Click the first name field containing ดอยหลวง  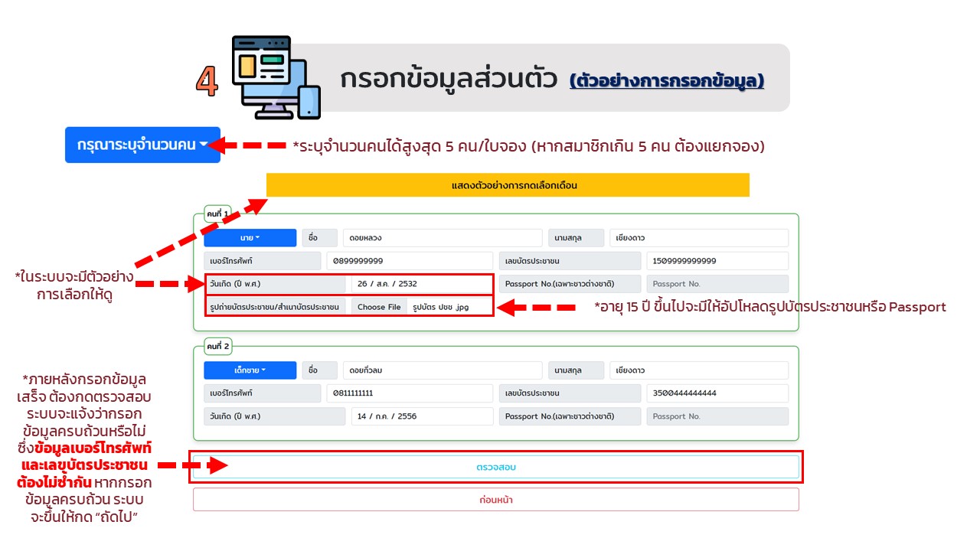(x=442, y=238)
